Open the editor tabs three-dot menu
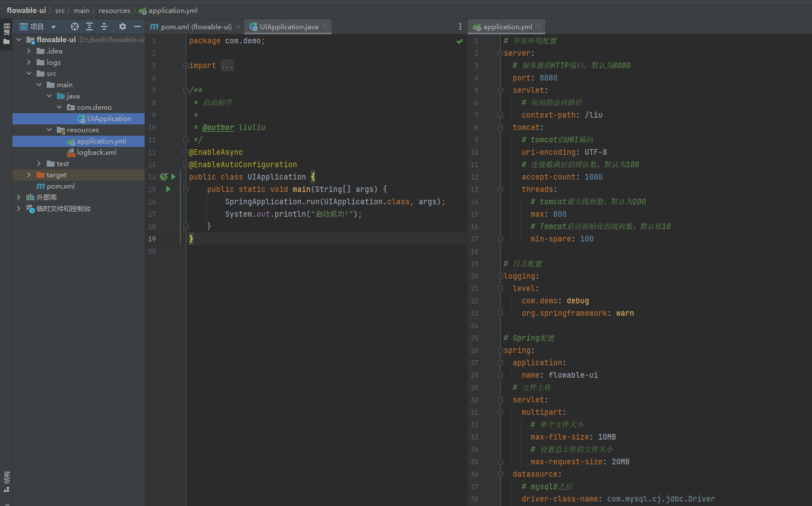 460,26
